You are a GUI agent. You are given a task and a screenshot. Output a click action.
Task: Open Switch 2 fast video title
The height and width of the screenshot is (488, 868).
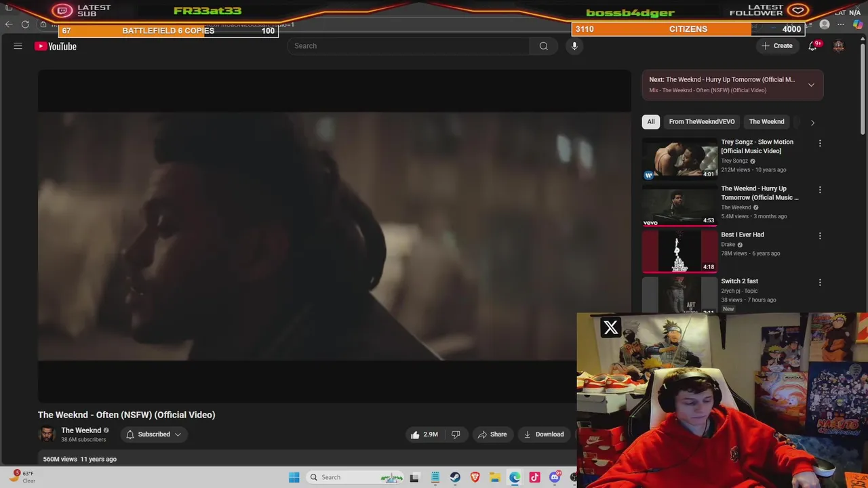coord(739,281)
